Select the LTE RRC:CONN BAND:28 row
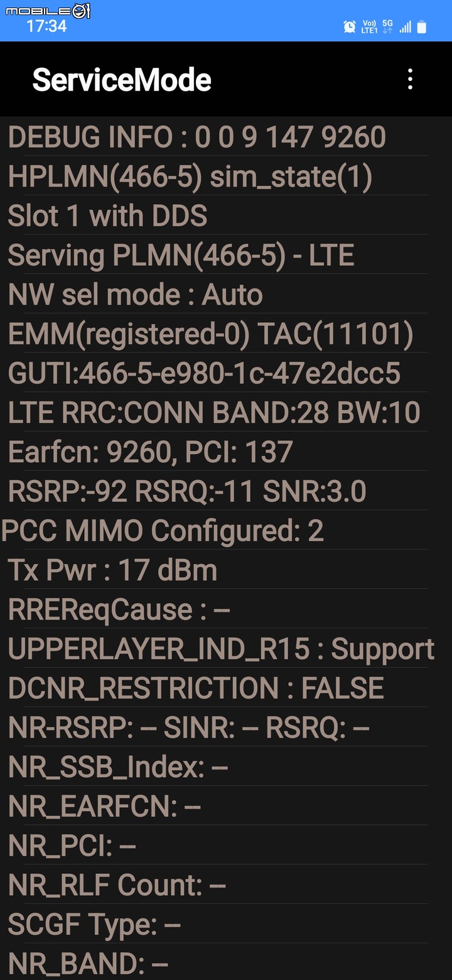 [218, 412]
